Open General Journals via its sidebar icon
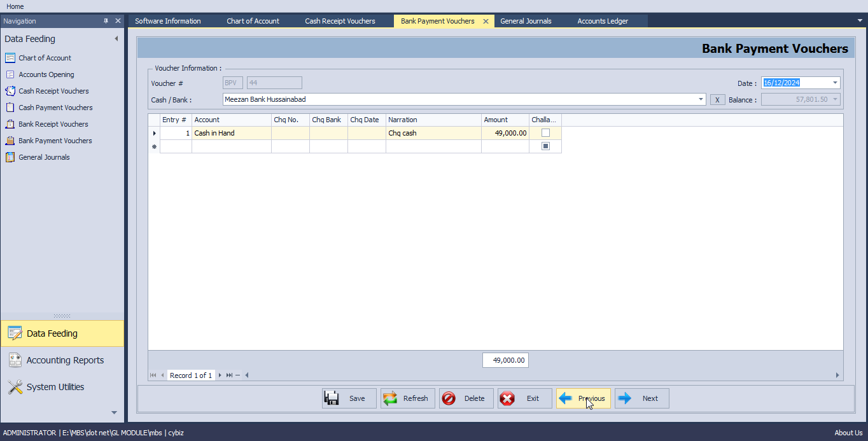 tap(10, 157)
